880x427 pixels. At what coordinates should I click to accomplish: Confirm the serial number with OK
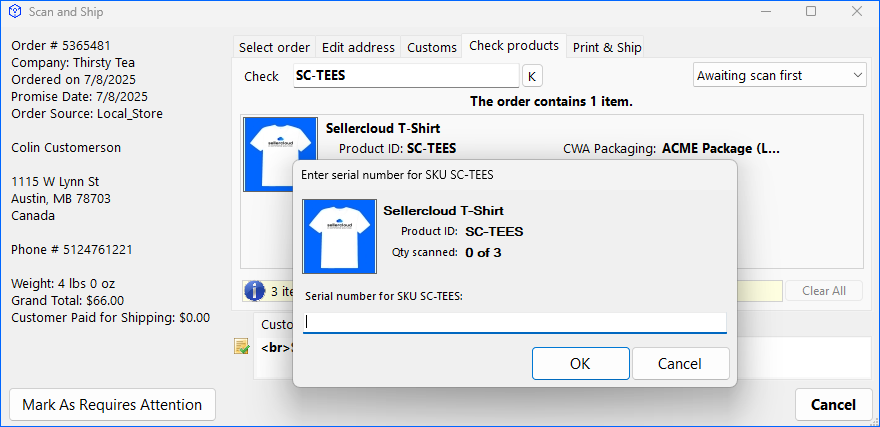[x=580, y=363]
